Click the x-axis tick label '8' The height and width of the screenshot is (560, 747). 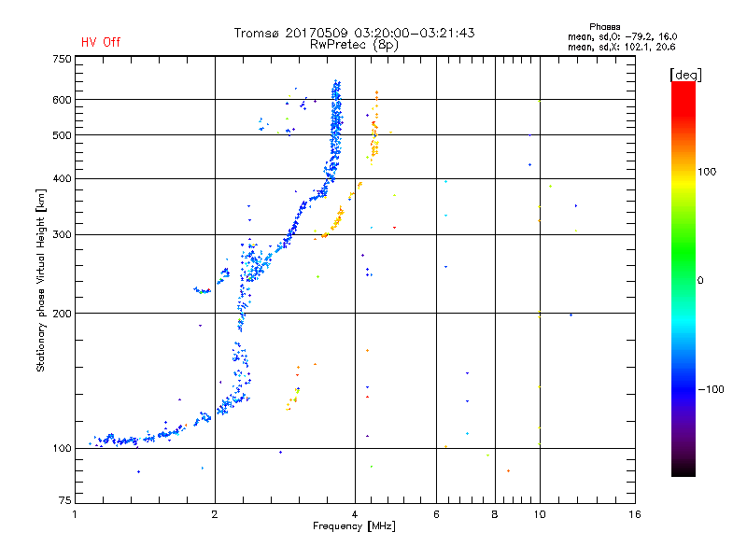pyautogui.click(x=495, y=514)
